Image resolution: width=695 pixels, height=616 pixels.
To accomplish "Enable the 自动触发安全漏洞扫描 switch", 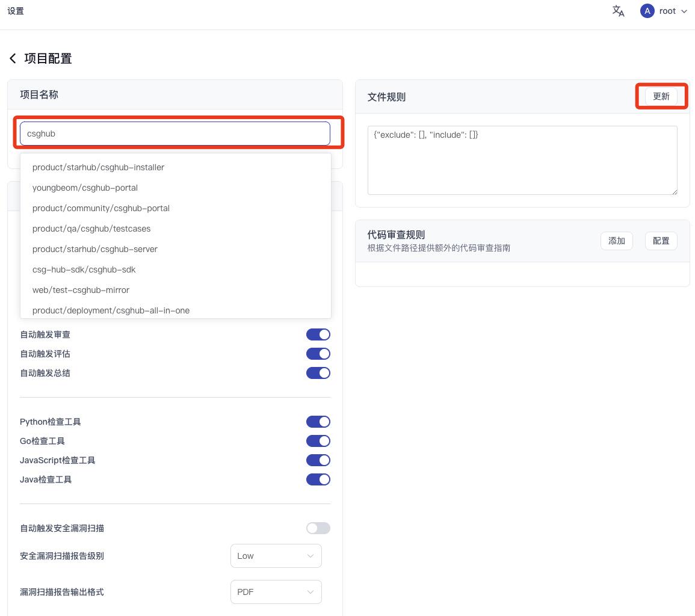I will click(318, 528).
